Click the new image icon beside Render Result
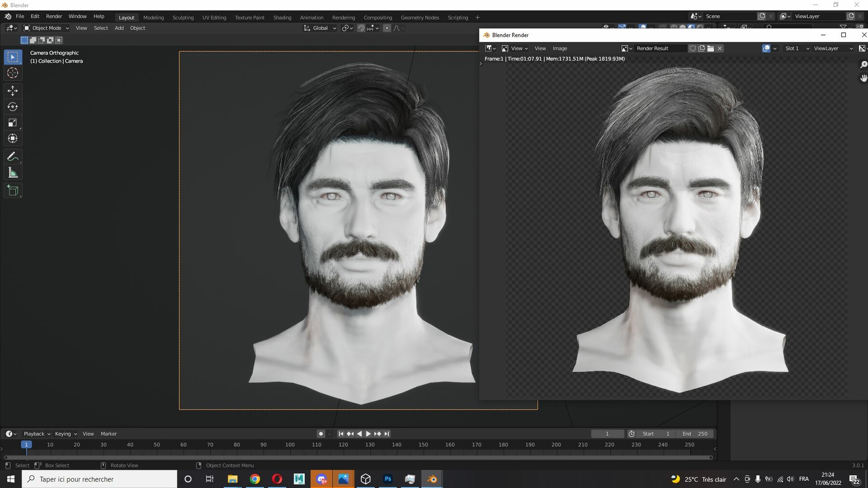Screen dimensions: 868x488 tap(702, 48)
